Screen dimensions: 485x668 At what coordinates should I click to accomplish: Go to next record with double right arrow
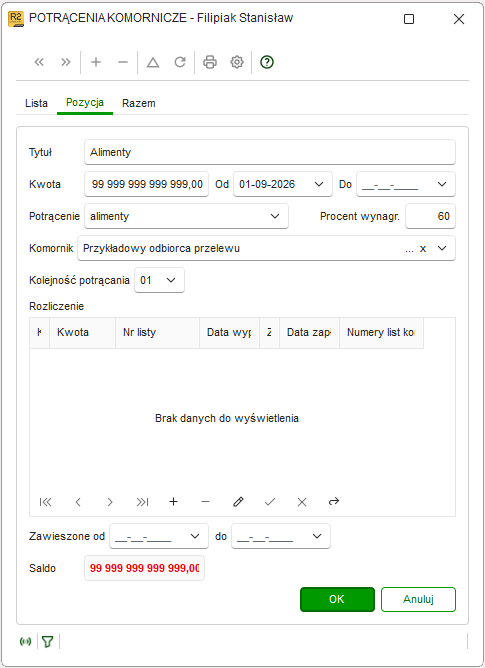click(66, 62)
